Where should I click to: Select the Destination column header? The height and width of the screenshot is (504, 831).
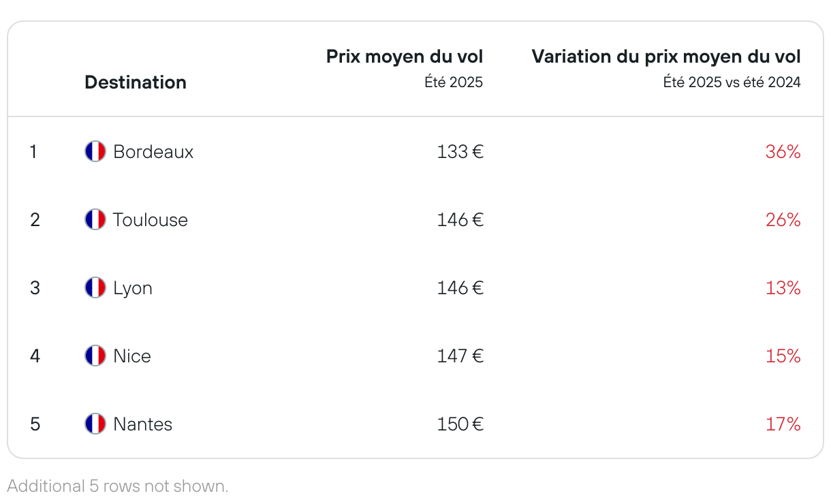136,82
